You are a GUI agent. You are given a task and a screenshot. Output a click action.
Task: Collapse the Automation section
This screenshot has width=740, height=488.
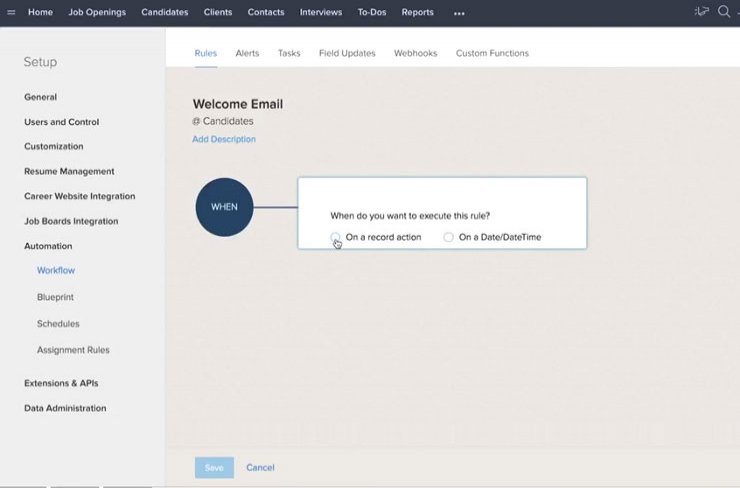pos(48,246)
